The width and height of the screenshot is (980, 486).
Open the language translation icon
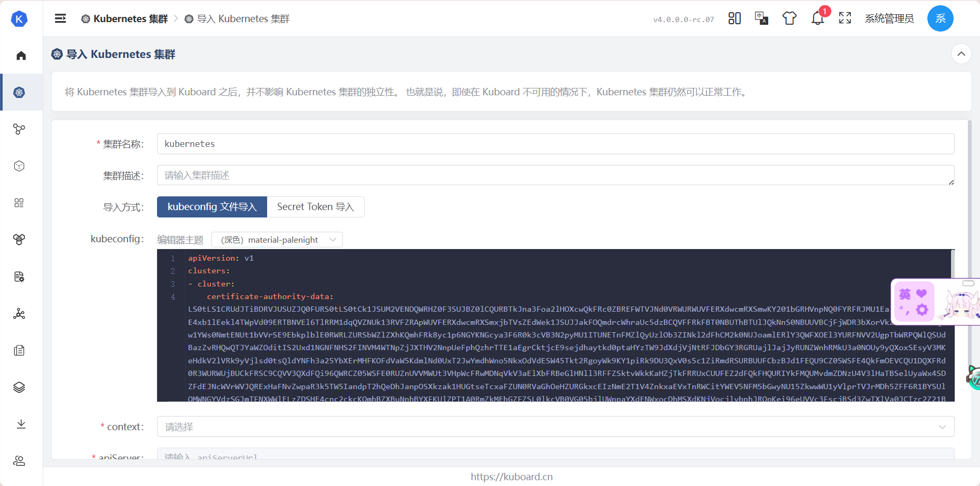coord(761,18)
